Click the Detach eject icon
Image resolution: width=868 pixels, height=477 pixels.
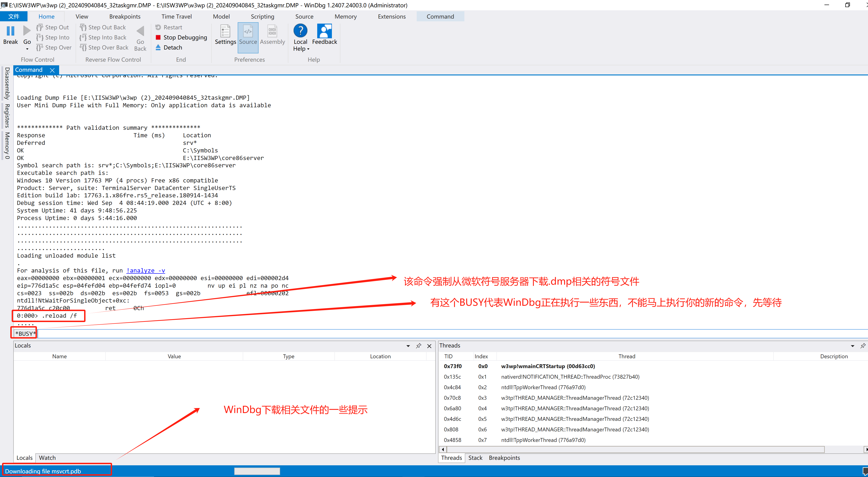tap(158, 47)
